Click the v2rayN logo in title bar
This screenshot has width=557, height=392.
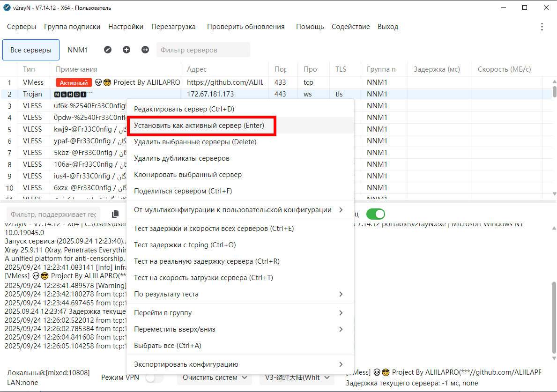click(7, 7)
